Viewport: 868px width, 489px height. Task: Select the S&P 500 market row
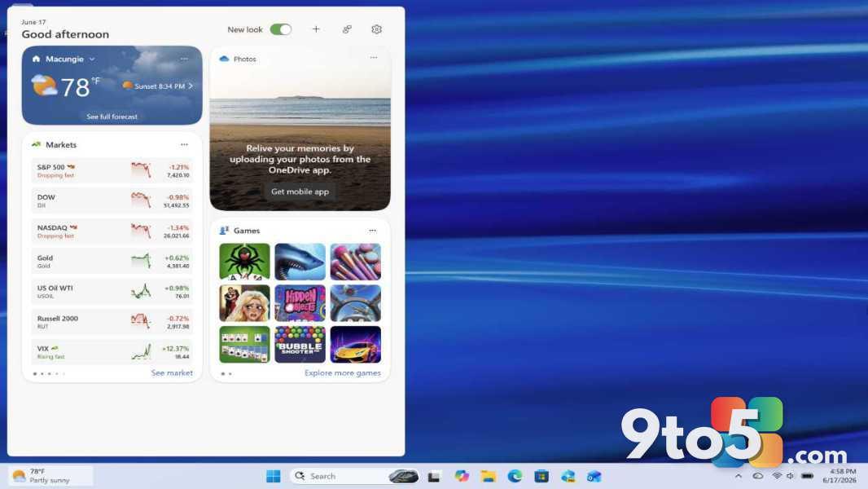(x=112, y=170)
